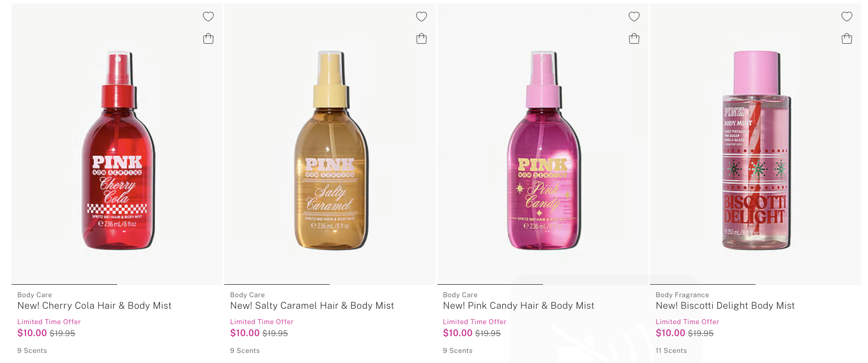Click the New! Pink Candy Hair & Body Mist title
The image size is (868, 363).
(x=518, y=306)
